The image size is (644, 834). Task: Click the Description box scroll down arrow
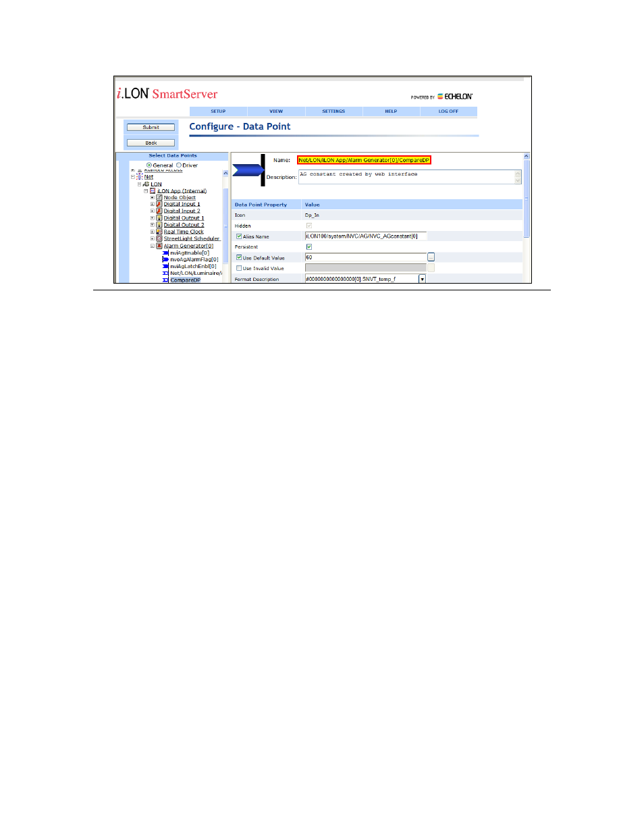[x=518, y=180]
